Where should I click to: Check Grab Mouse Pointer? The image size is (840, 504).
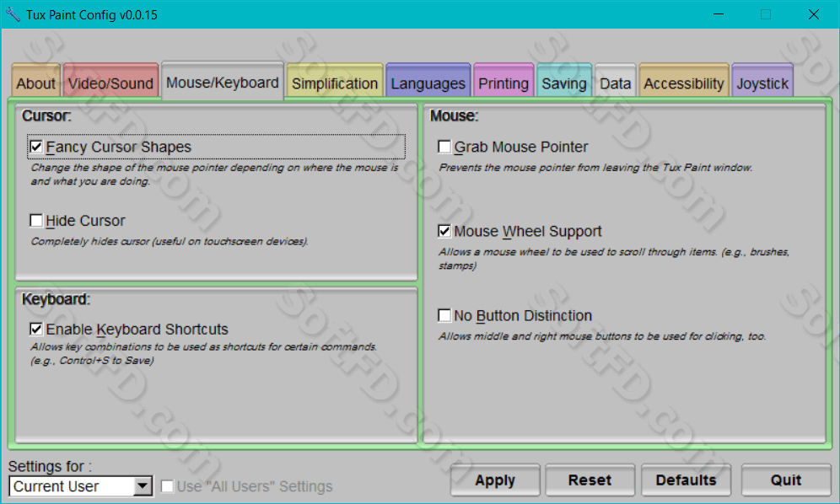[444, 147]
